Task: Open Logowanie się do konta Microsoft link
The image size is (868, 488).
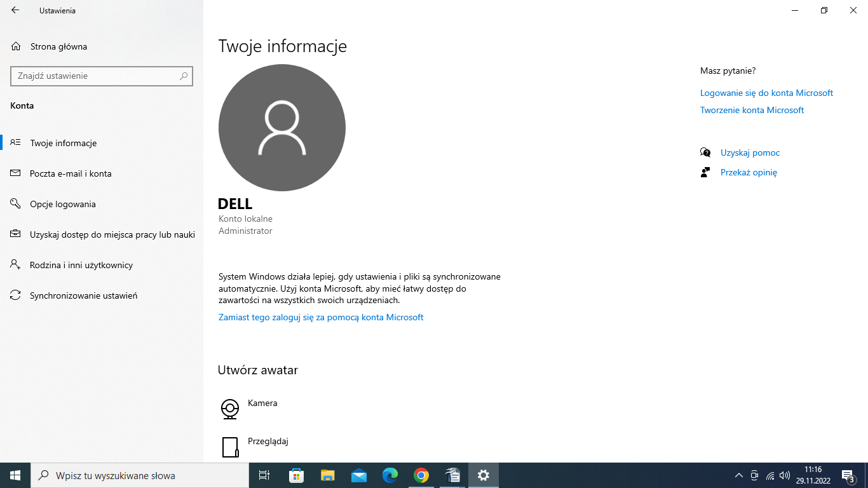Action: 766,93
